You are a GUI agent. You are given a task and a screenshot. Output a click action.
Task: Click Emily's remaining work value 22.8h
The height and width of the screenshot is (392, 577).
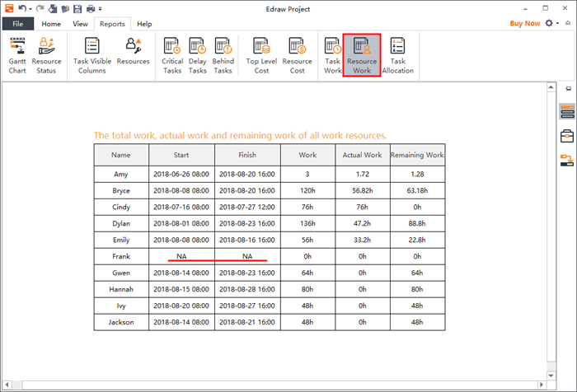coord(417,240)
